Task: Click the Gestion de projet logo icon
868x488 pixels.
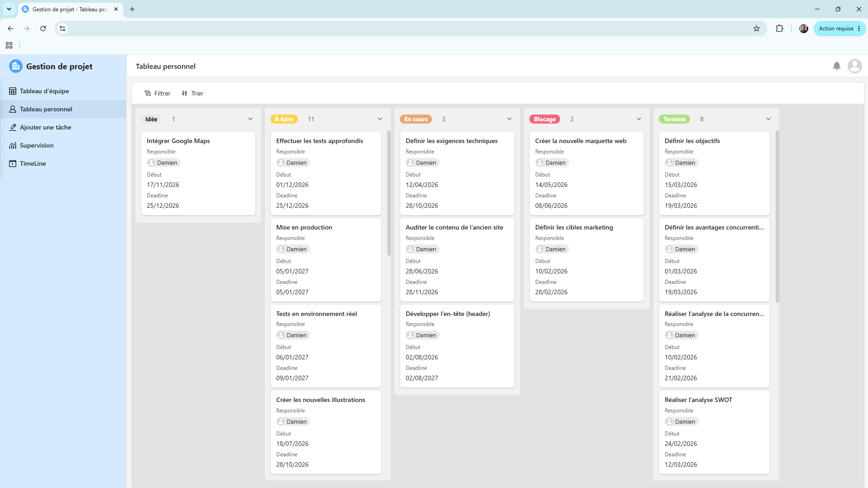Action: [16, 66]
